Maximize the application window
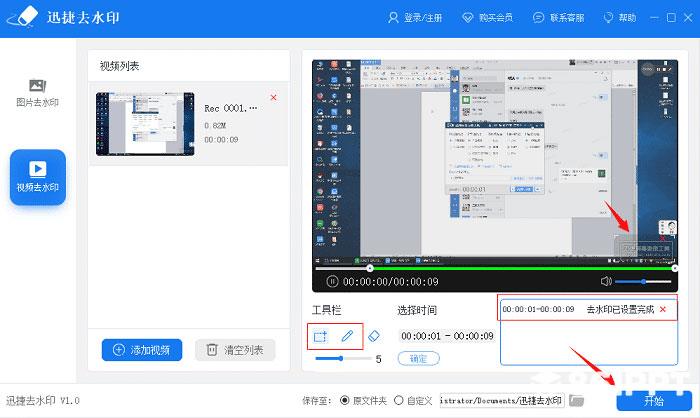The image size is (700, 418). (x=671, y=17)
